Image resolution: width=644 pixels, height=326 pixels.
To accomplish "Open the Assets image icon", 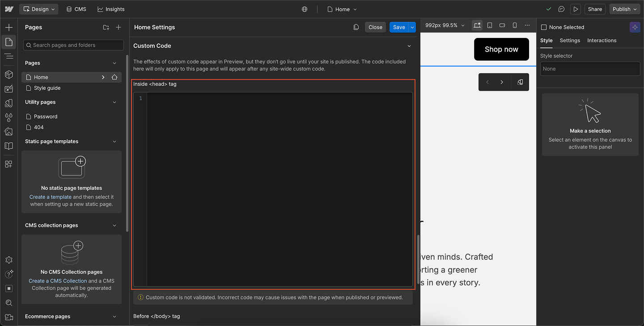I will (8, 132).
